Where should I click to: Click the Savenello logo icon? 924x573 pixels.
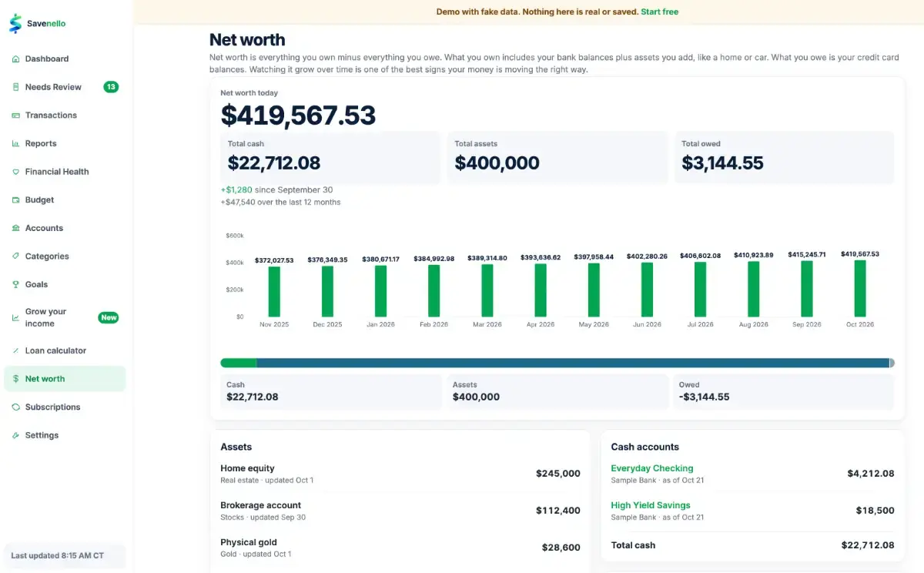15,24
